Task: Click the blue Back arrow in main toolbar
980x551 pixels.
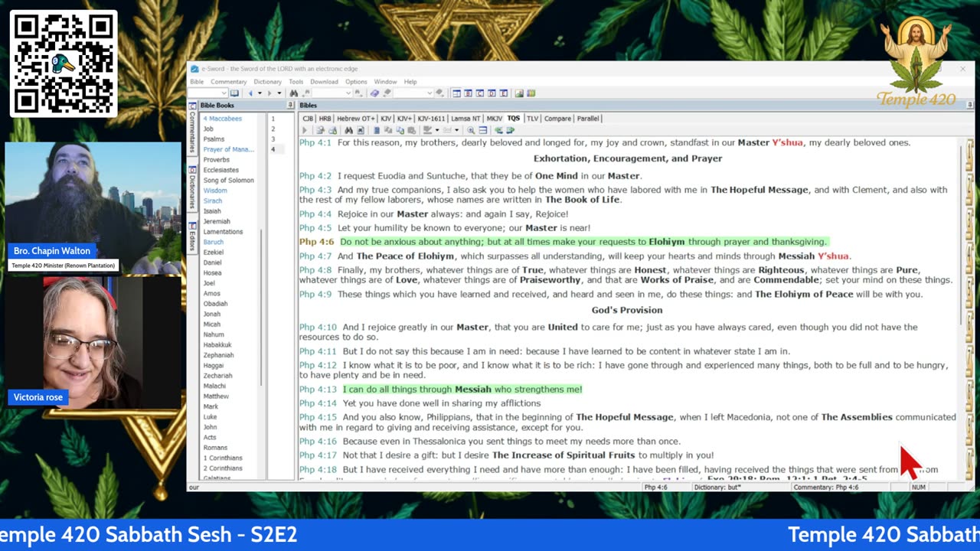Action: pos(250,93)
